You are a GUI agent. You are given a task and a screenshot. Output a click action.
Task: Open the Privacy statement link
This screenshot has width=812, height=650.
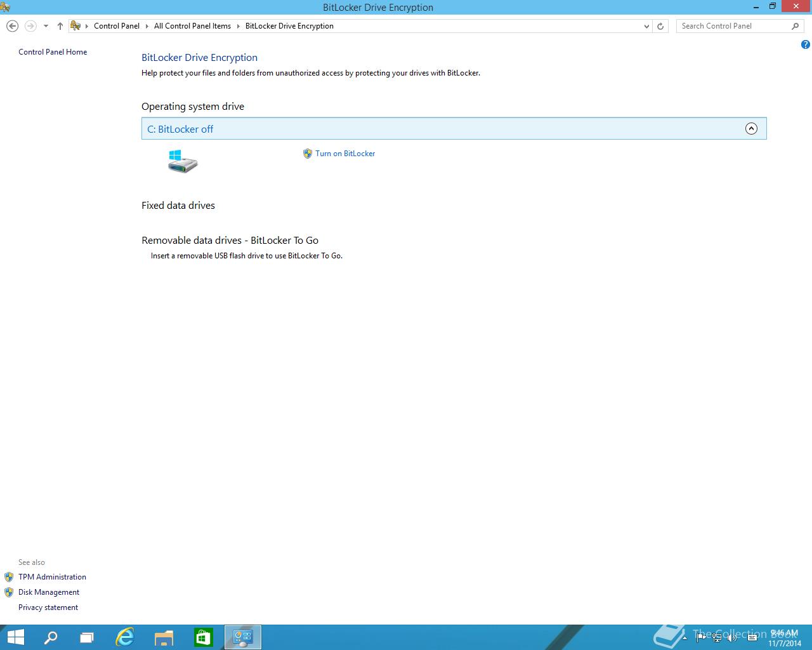coord(48,607)
